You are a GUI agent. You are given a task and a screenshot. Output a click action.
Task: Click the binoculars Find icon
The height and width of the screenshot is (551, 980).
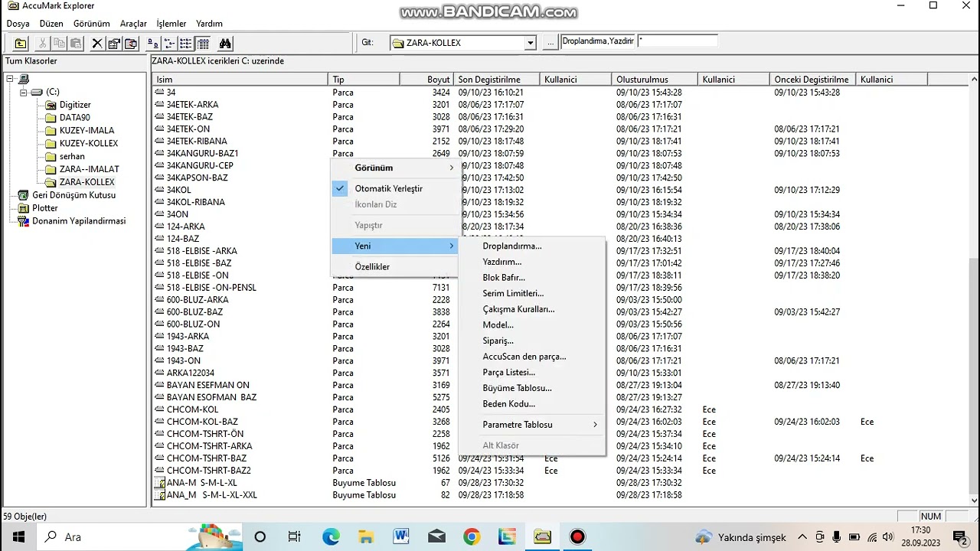(x=225, y=43)
